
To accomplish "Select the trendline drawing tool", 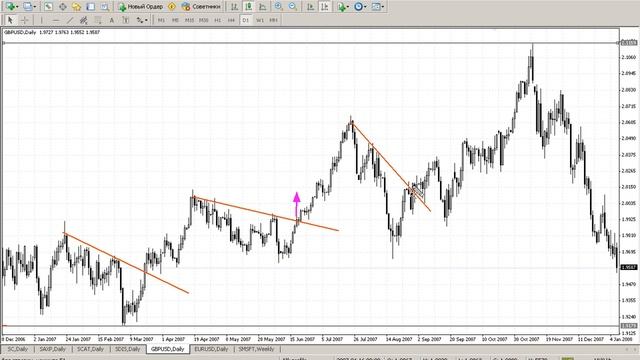I will pos(70,20).
